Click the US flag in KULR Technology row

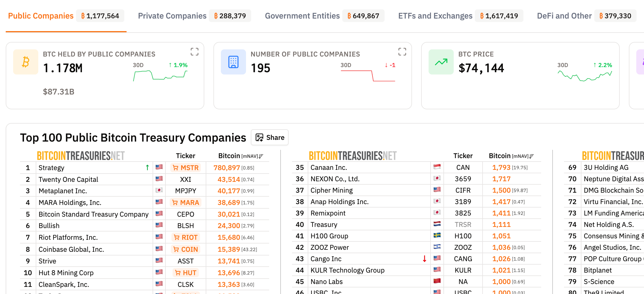point(437,269)
